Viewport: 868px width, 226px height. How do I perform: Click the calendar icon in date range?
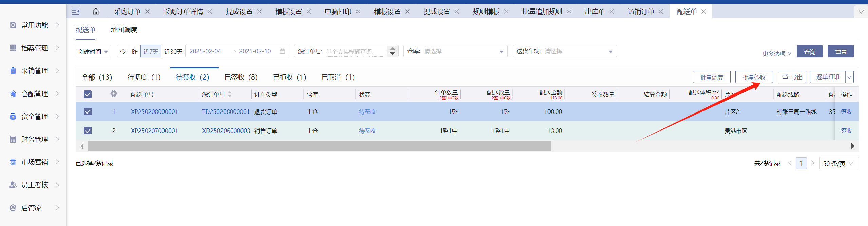coord(282,51)
